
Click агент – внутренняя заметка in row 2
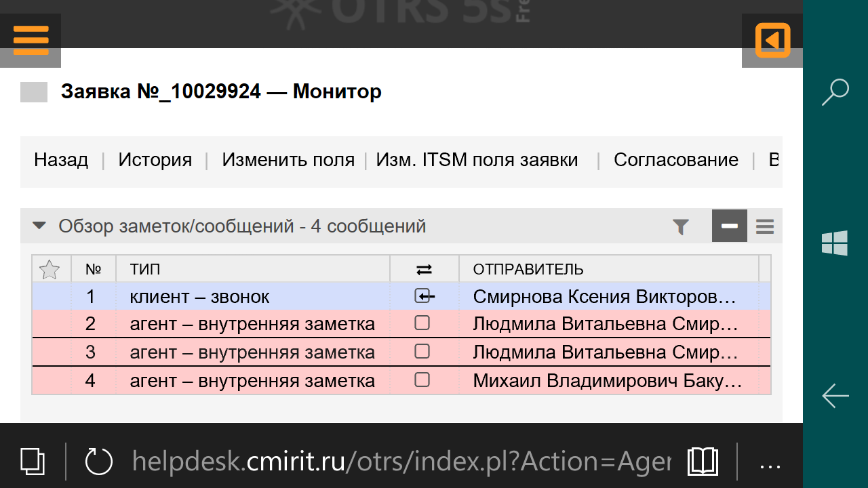tap(252, 324)
